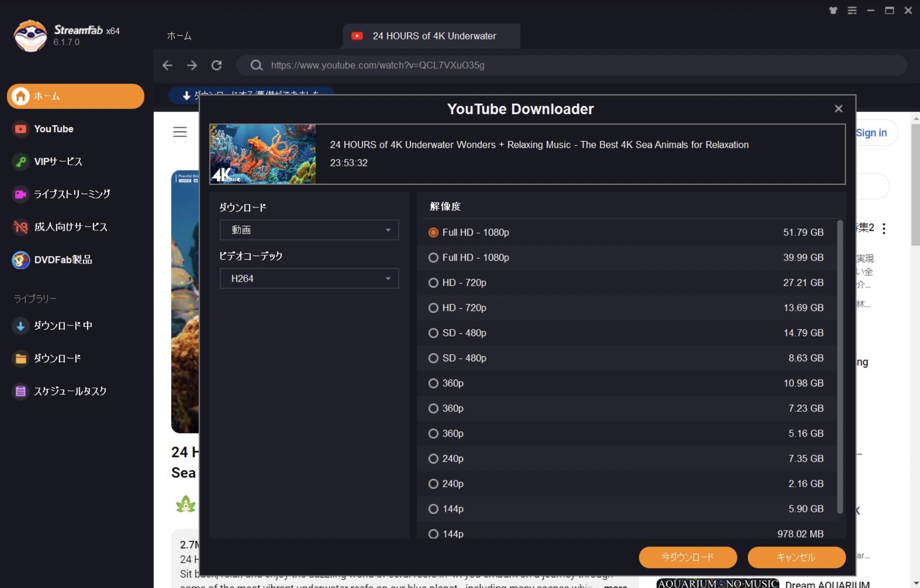Select SD - 480p 8.63 GB
Viewport: 920px width, 588px height.
click(626, 358)
